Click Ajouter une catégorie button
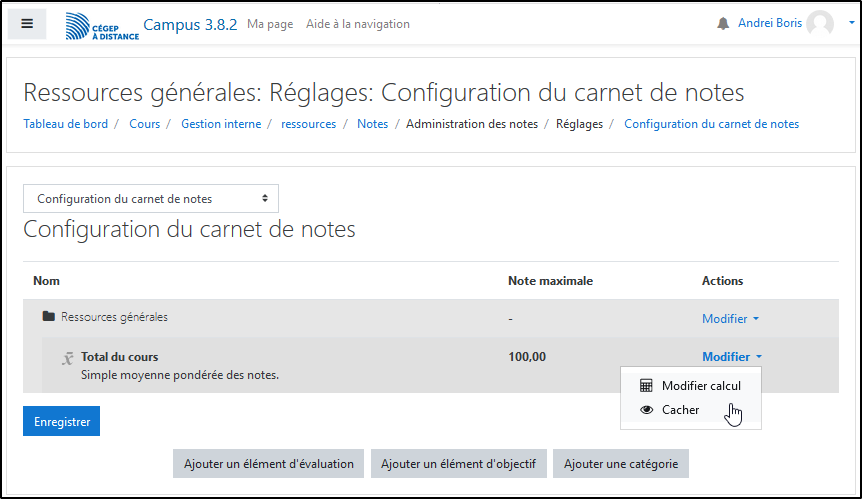The width and height of the screenshot is (862, 499). (x=620, y=464)
